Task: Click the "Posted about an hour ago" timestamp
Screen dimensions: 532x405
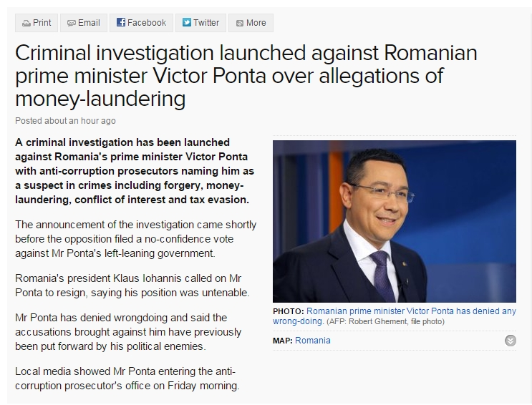Action: (65, 121)
